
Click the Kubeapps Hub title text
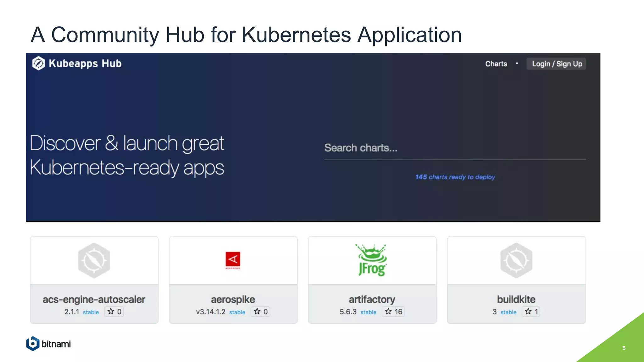point(85,63)
